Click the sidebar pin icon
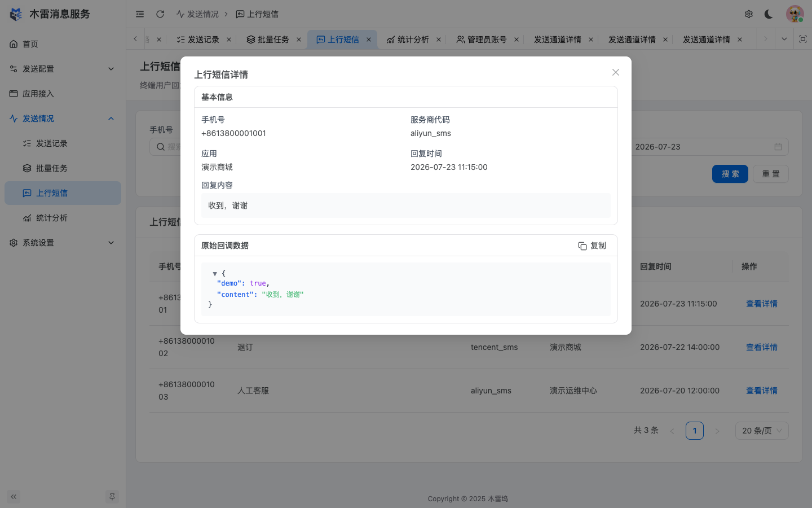The image size is (812, 508). (x=112, y=497)
